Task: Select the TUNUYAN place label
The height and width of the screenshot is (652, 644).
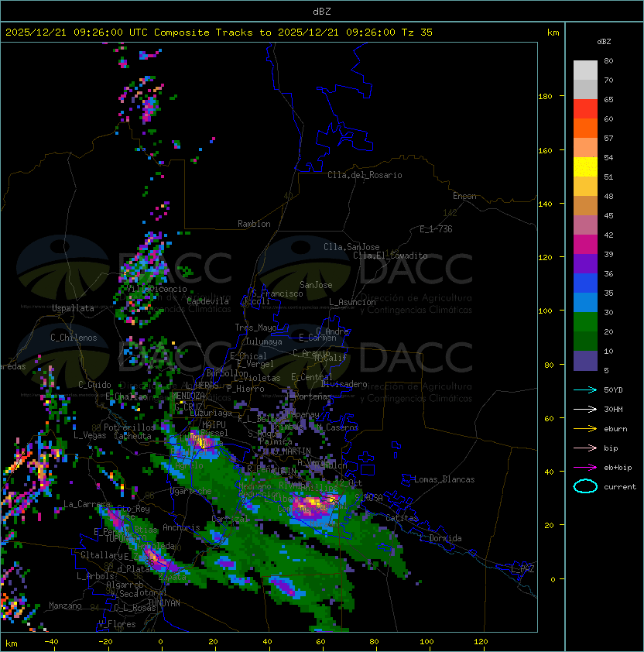Action: (x=164, y=603)
